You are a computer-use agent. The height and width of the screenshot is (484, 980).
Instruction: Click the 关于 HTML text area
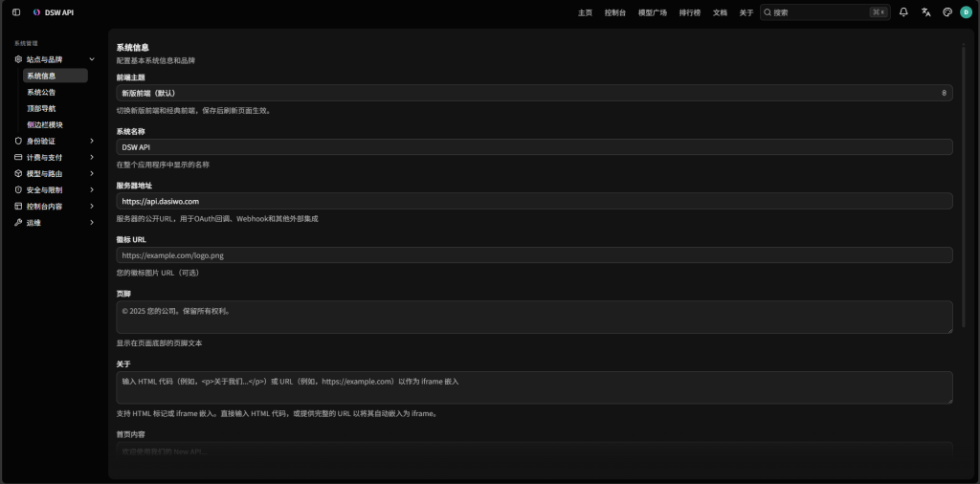coord(534,387)
